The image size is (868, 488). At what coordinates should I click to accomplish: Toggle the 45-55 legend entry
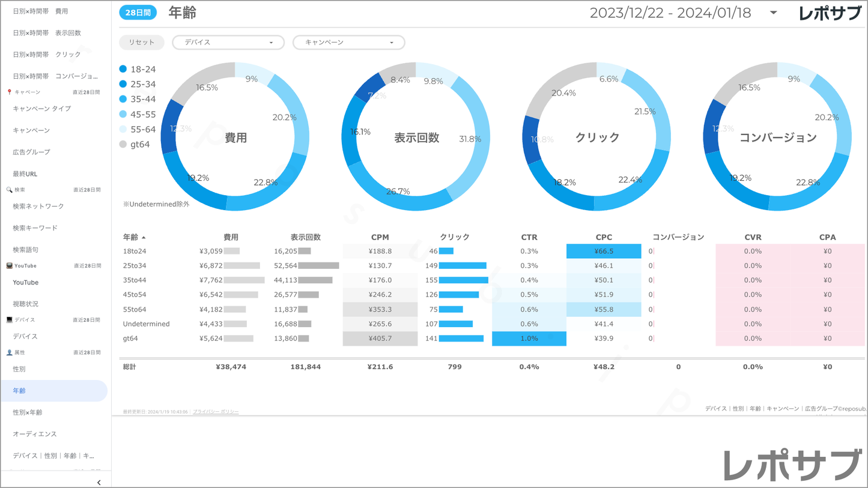[138, 114]
